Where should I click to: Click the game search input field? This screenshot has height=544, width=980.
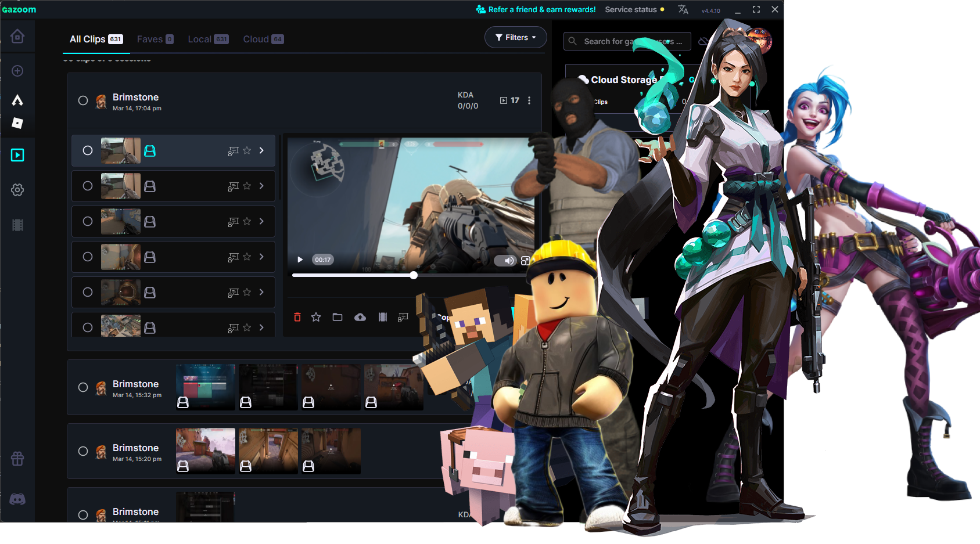pos(627,41)
